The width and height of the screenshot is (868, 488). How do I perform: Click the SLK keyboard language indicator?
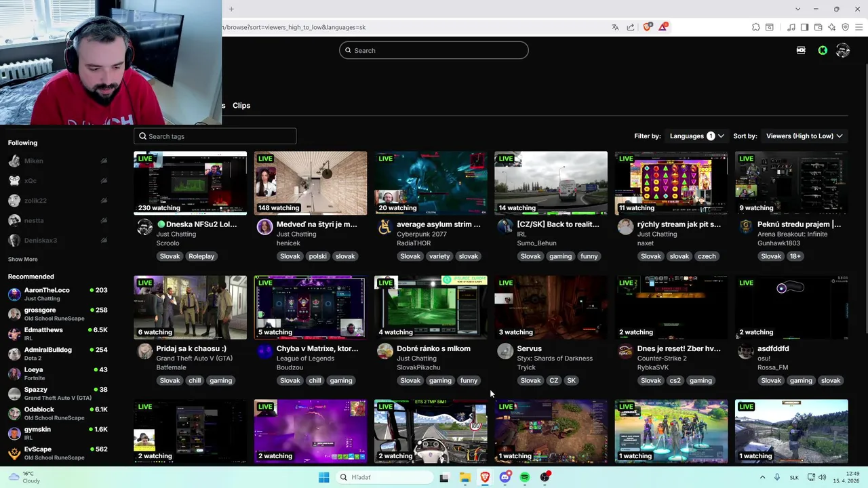[794, 477]
